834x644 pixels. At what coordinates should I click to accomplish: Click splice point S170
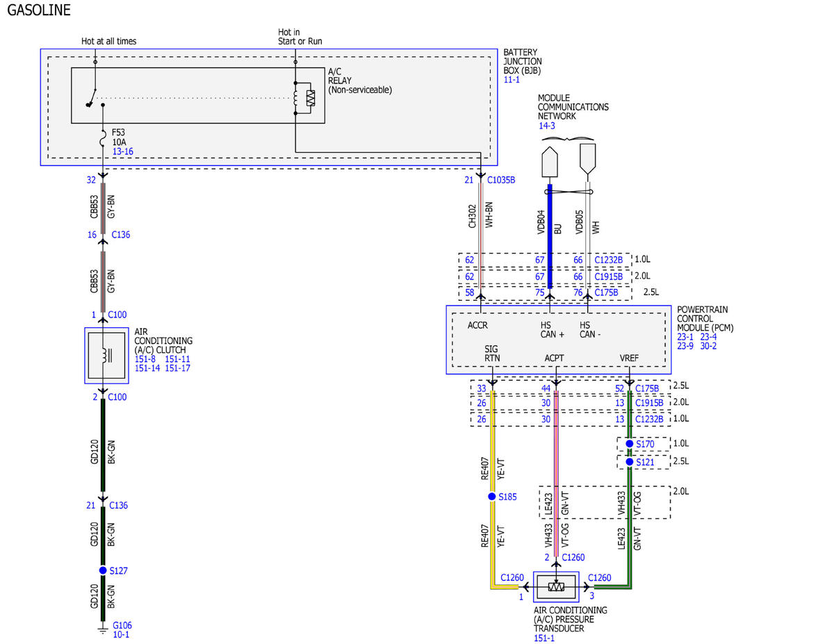click(630, 443)
